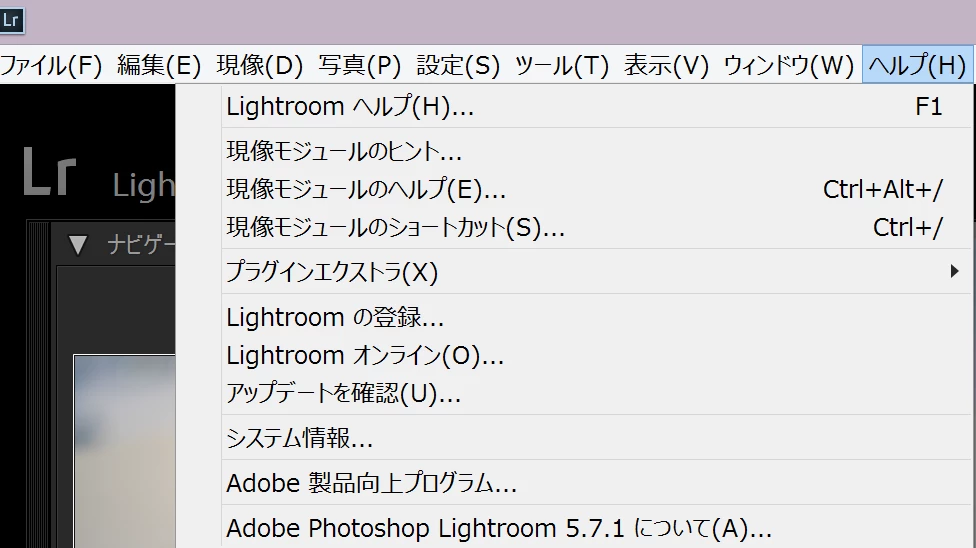This screenshot has height=548, width=976.
Task: Expand the プラグインエクストラ submenu arrow
Action: pos(954,271)
